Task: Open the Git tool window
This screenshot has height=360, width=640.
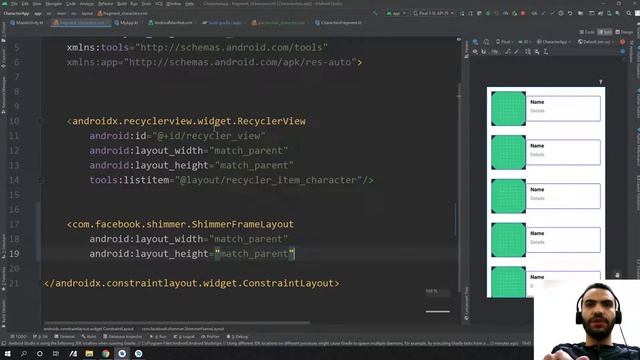Action: pos(40,337)
